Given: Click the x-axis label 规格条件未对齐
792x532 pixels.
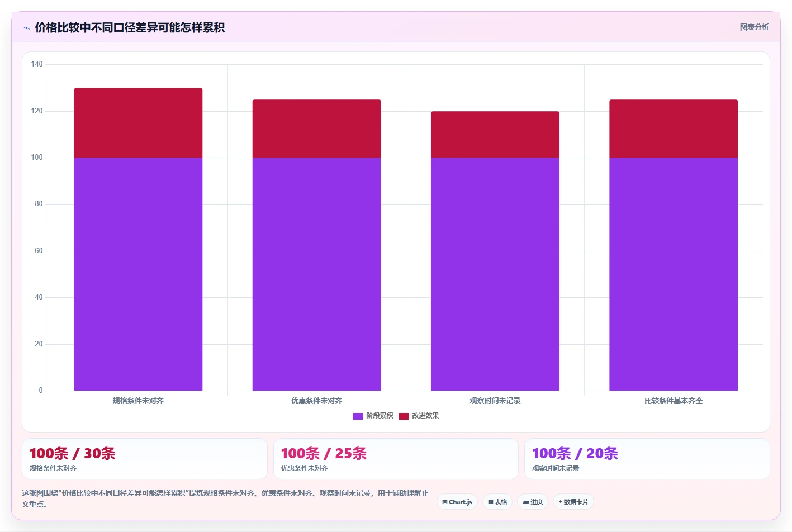Looking at the screenshot, I should point(138,401).
